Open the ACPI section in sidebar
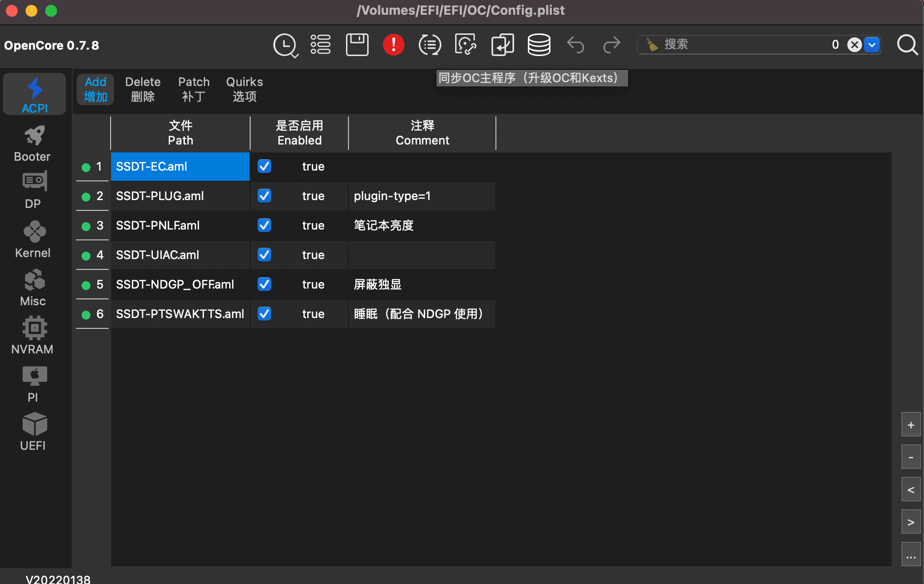 pyautogui.click(x=34, y=94)
